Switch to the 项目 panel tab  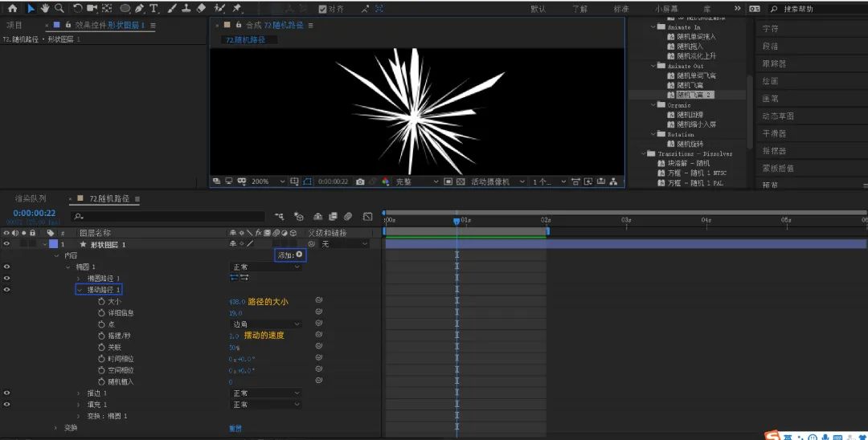[14, 26]
